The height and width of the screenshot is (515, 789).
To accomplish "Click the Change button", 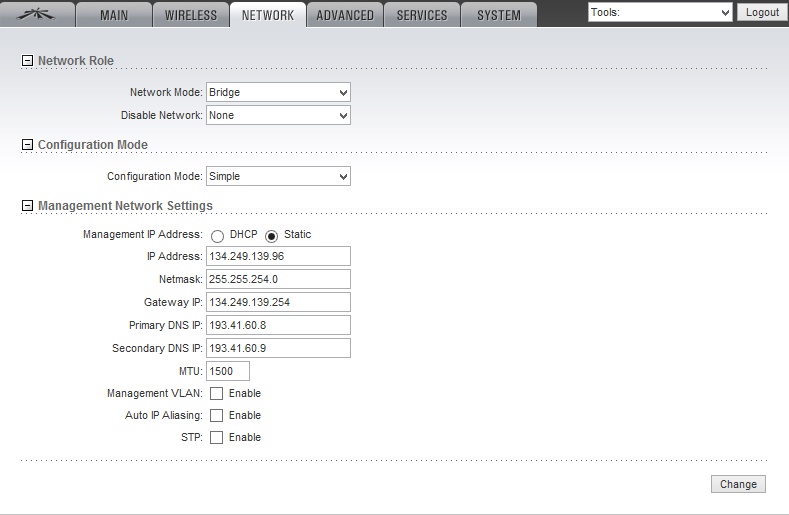I will [738, 484].
